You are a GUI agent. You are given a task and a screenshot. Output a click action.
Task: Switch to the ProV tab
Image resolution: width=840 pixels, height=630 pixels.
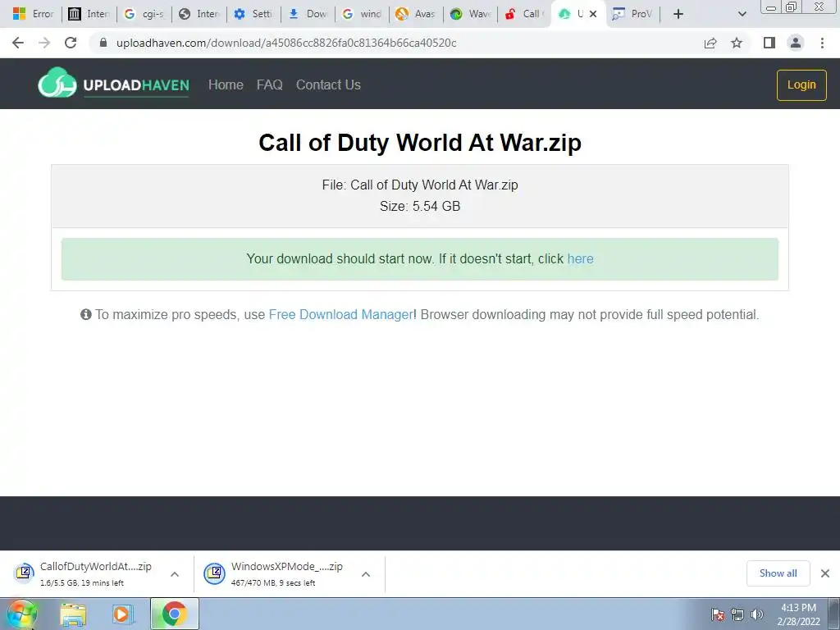coord(632,14)
